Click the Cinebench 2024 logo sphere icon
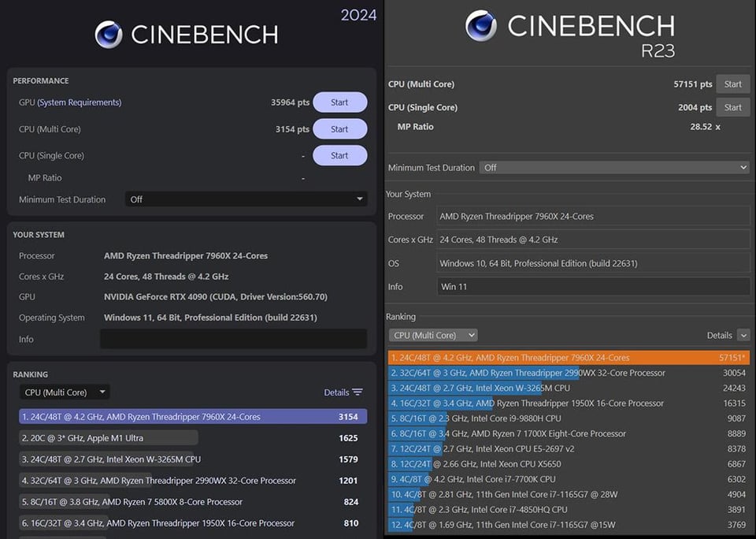756x539 pixels. [109, 34]
